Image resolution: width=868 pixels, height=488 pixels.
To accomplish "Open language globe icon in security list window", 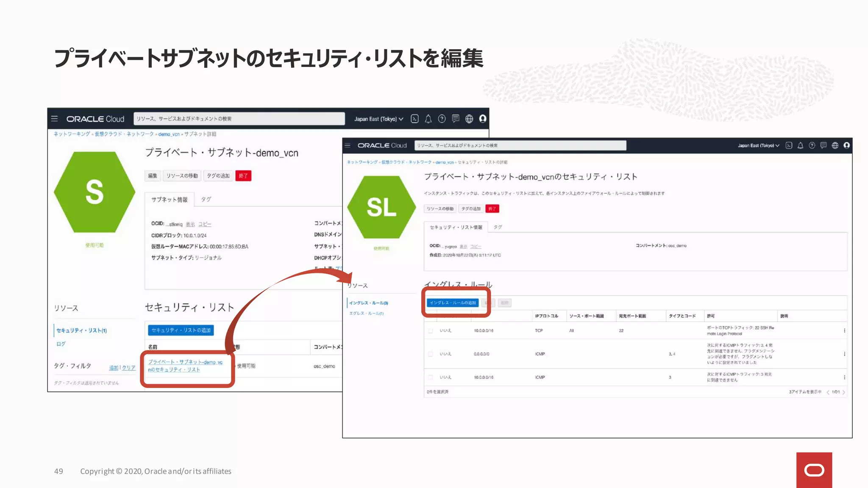I will [x=835, y=145].
